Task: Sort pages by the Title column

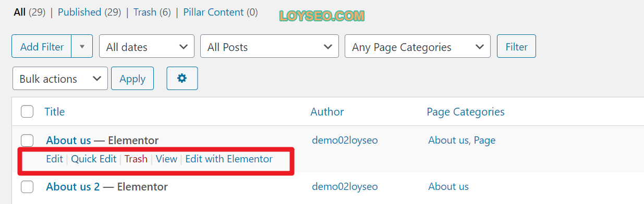Action: tap(55, 111)
